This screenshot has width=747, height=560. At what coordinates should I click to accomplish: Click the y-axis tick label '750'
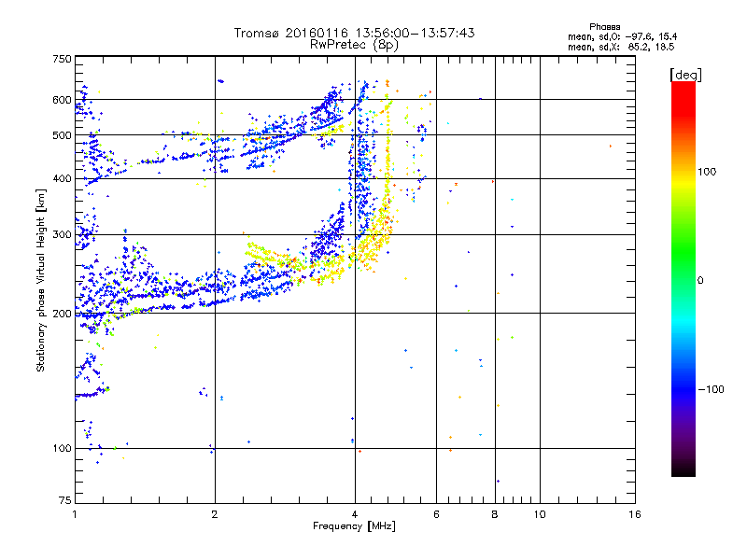point(62,59)
